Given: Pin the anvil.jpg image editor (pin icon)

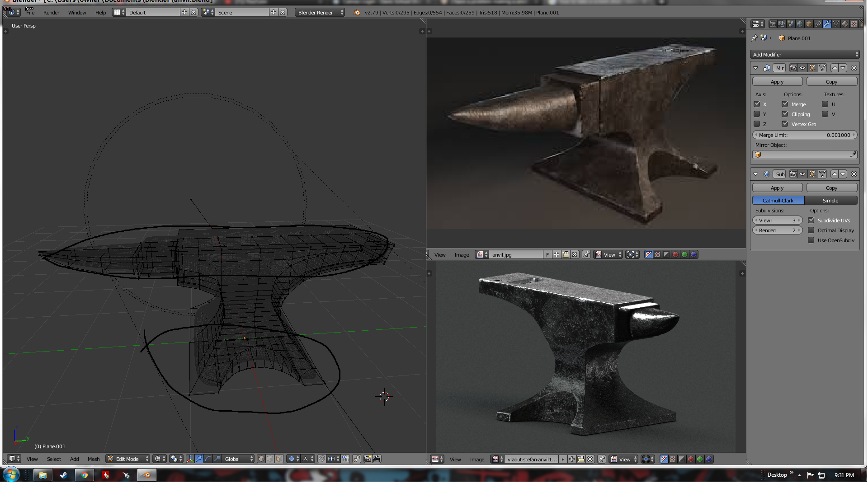Looking at the screenshot, I should (x=586, y=254).
